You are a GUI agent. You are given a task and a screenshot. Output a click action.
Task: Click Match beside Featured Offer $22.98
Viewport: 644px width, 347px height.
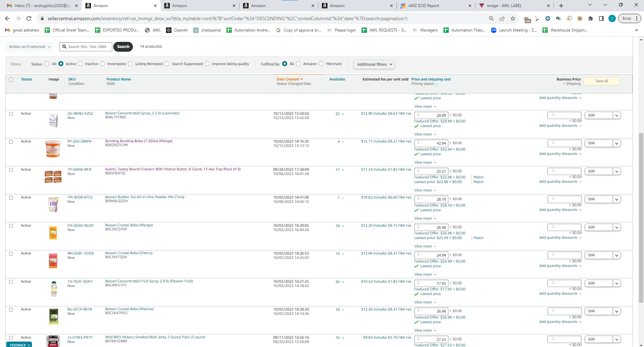tap(479, 177)
